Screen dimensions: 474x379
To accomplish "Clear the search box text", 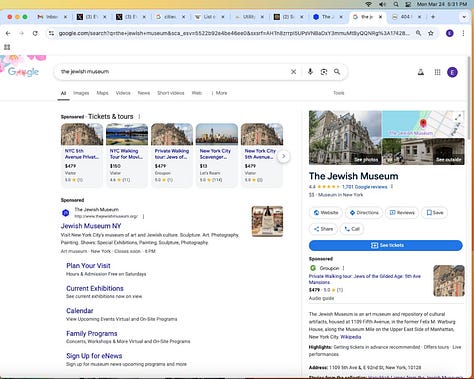I will 293,72.
